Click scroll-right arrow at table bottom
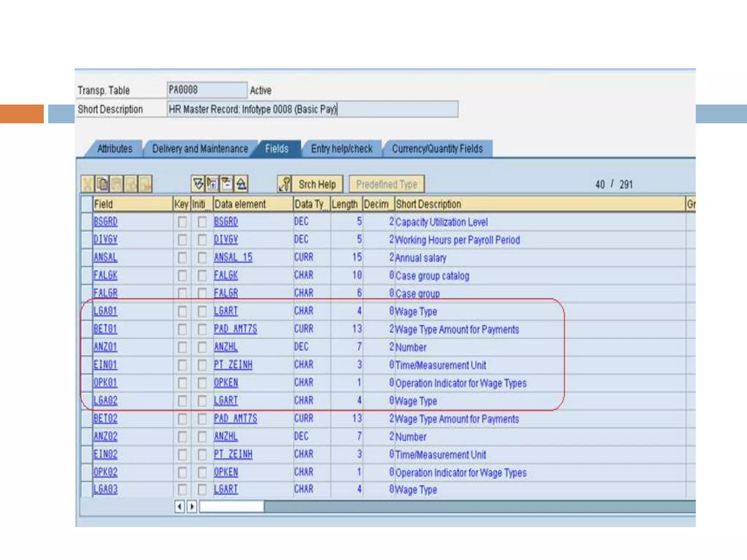747x560 pixels. [x=192, y=506]
